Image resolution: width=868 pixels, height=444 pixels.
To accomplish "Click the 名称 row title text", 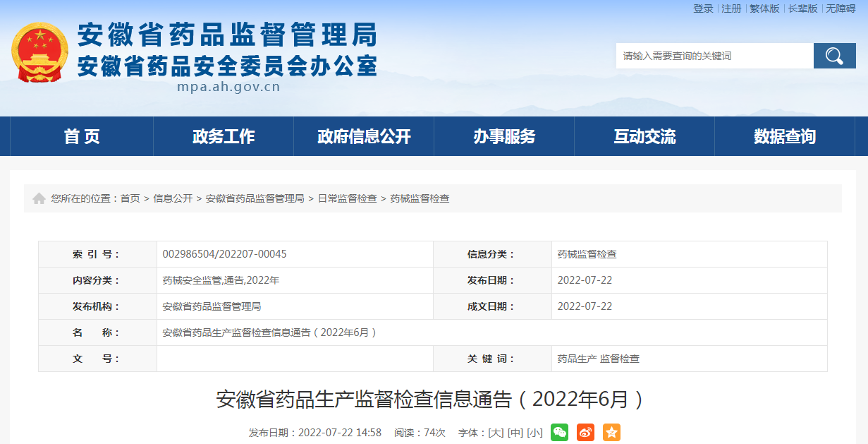I will [269, 332].
